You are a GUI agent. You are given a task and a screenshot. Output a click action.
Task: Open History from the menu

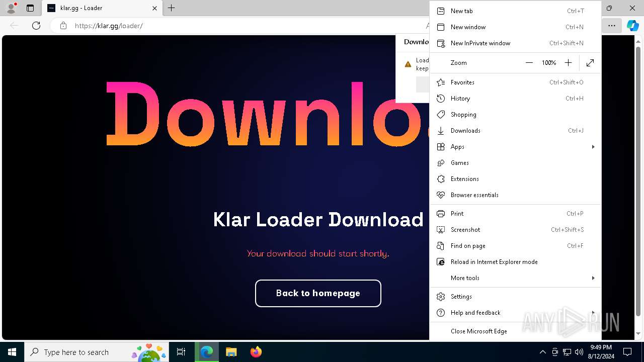pos(516,99)
